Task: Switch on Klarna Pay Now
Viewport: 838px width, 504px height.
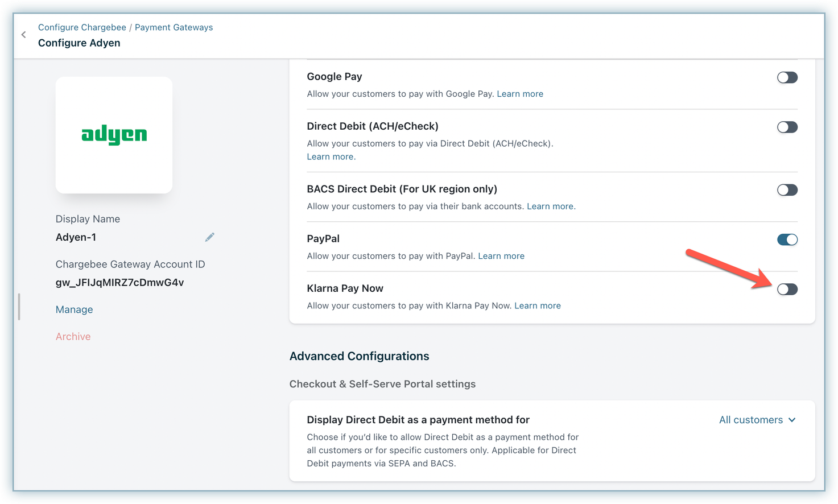Action: pyautogui.click(x=787, y=289)
